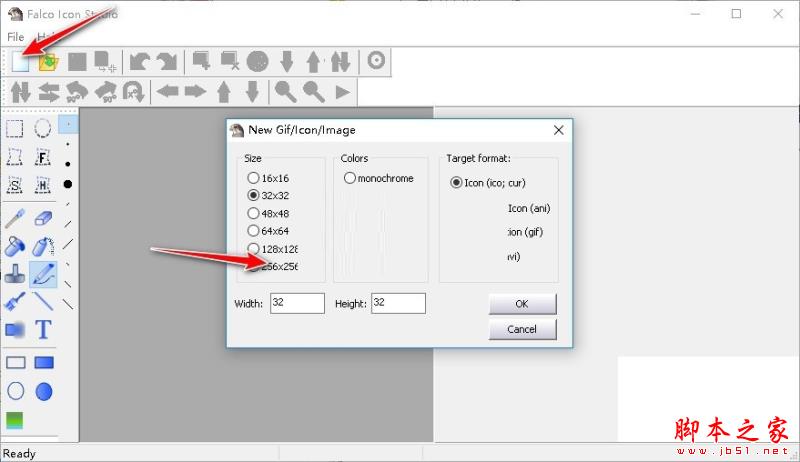Click OK in the New Gif/Icon/Image dialog
800x462 pixels.
click(x=522, y=304)
